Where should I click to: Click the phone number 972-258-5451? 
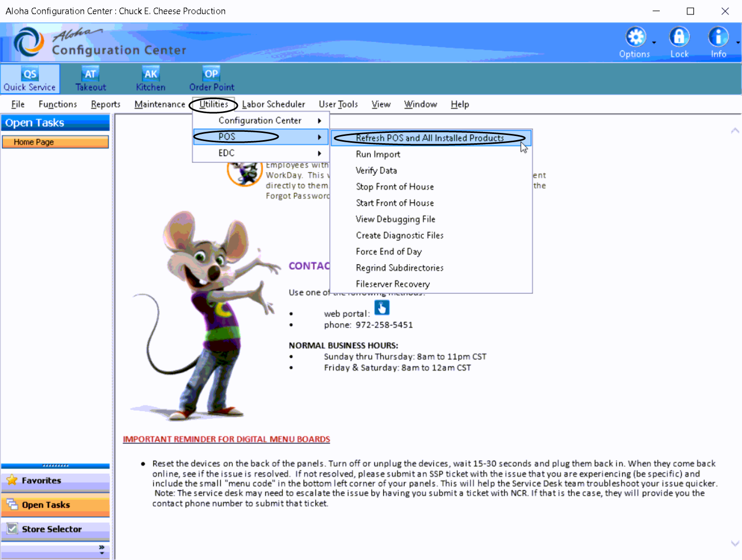click(x=384, y=325)
